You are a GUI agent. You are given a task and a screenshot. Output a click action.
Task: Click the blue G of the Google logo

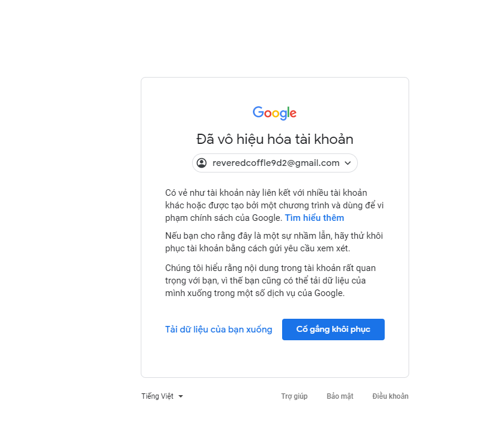click(258, 112)
